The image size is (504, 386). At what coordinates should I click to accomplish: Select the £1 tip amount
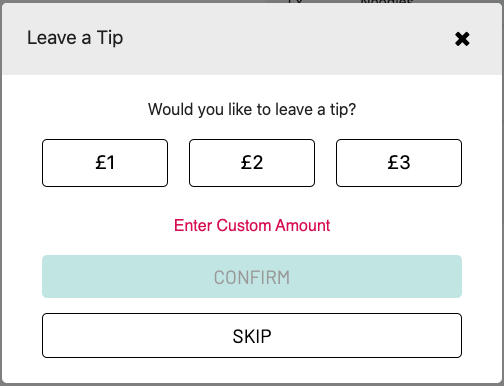click(x=105, y=163)
